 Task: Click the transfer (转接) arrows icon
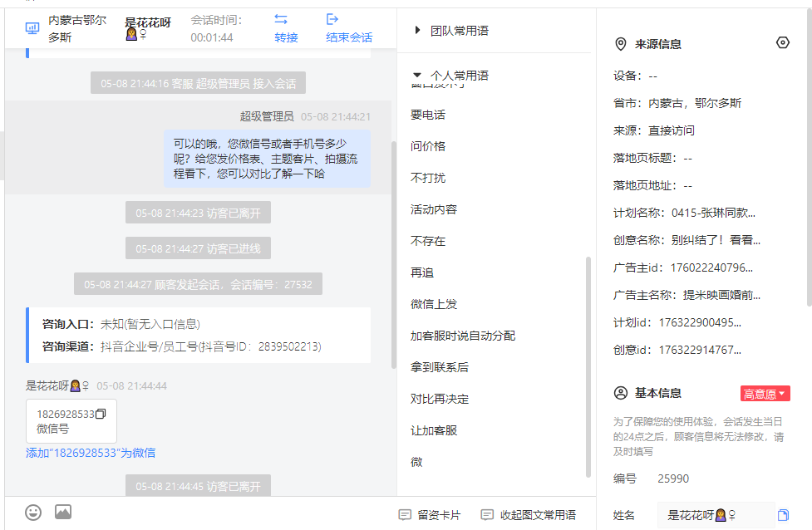point(281,20)
